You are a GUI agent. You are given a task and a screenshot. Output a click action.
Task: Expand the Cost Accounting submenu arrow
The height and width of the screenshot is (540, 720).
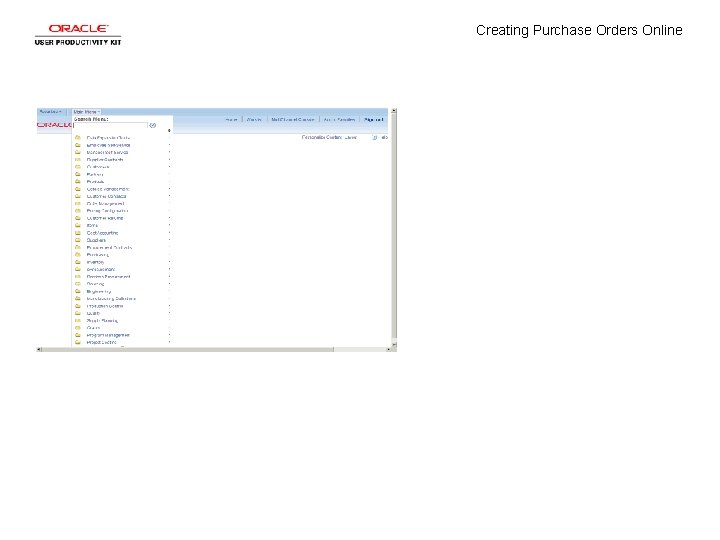169,233
